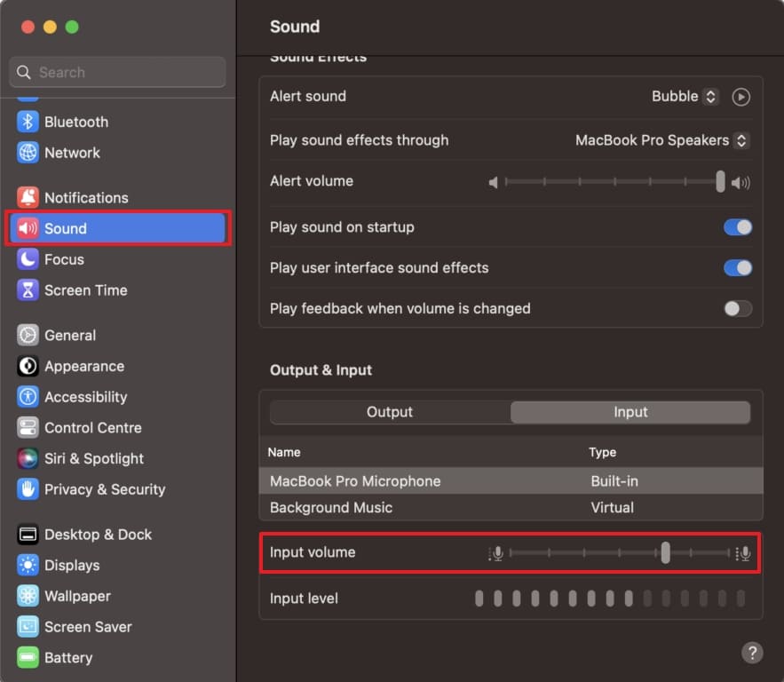Click the Battery icon in sidebar
Screen dimensions: 784x682
(x=28, y=657)
